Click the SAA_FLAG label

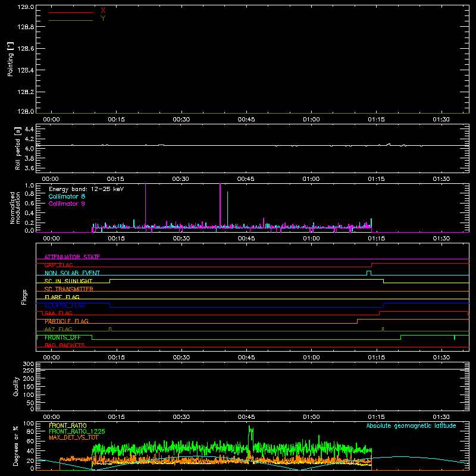pyautogui.click(x=58, y=313)
